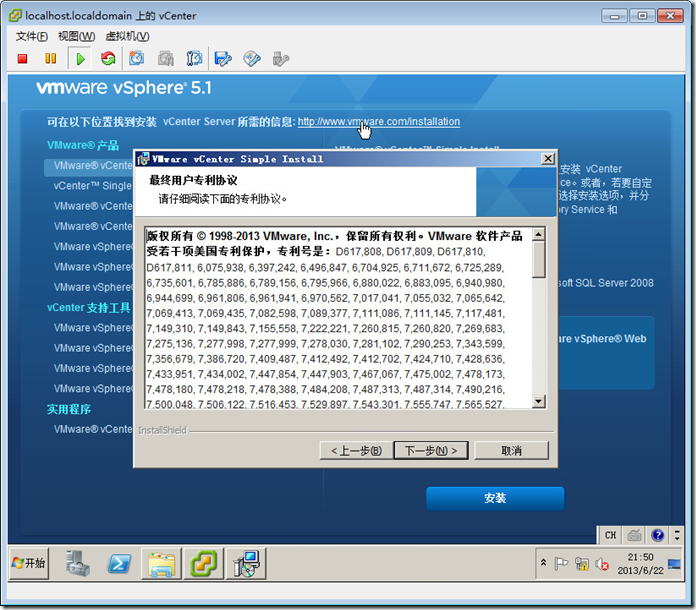
Task: Click the patent agreement scrollbar thumb
Action: [x=538, y=259]
